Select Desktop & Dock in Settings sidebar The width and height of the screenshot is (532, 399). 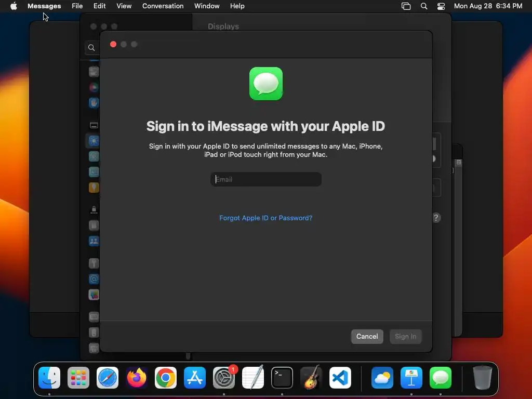[x=94, y=125]
